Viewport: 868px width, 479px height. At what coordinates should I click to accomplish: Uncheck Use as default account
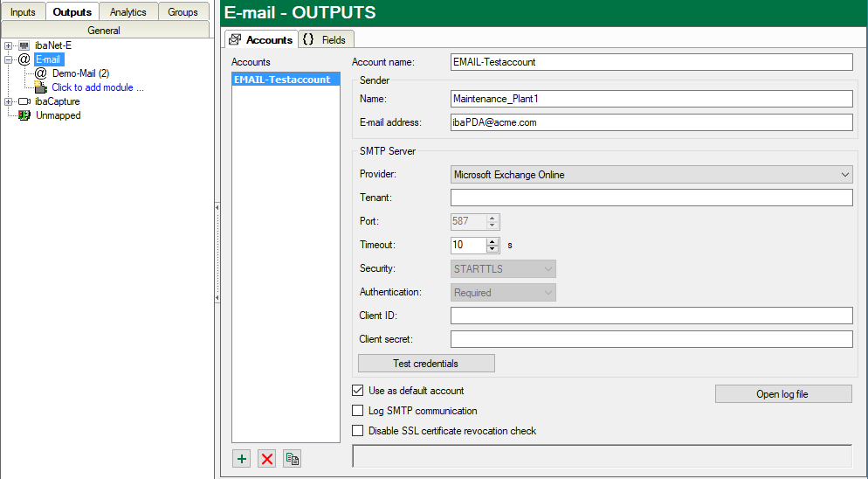pos(357,391)
